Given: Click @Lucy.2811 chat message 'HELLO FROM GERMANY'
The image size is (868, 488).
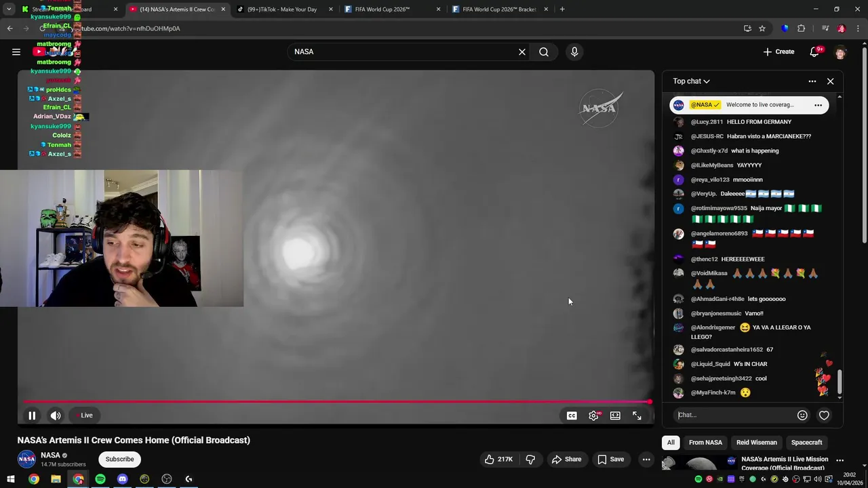Looking at the screenshot, I should [x=759, y=122].
